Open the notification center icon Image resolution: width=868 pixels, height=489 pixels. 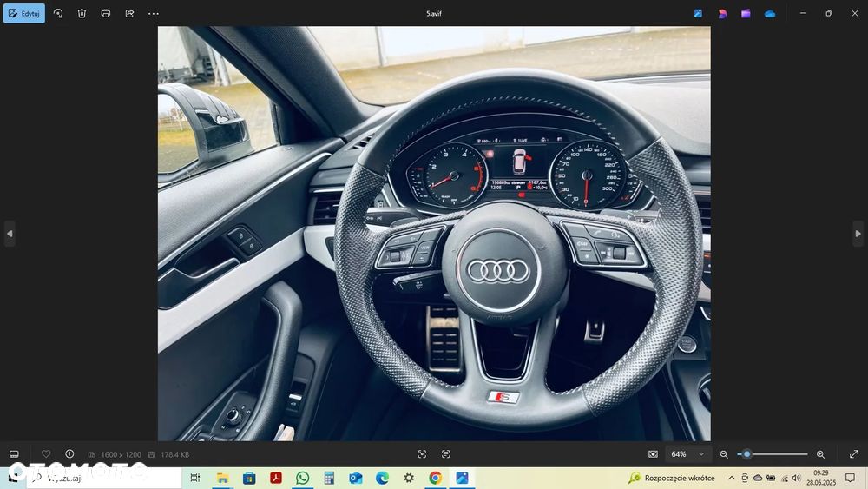point(851,478)
